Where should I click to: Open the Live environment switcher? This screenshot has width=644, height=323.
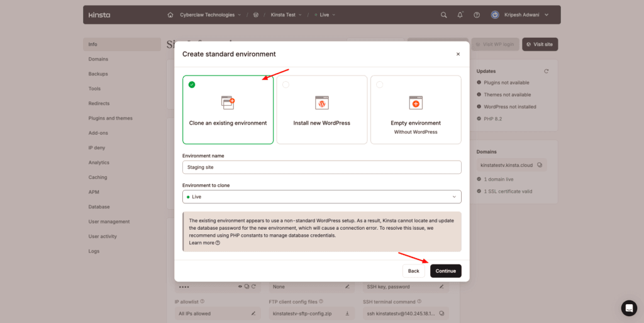tap(325, 14)
